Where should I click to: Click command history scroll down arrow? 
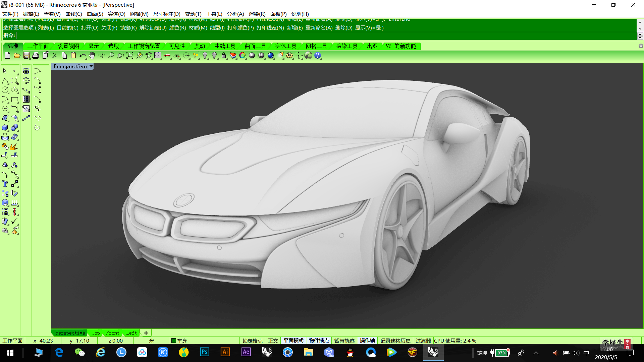640,29
